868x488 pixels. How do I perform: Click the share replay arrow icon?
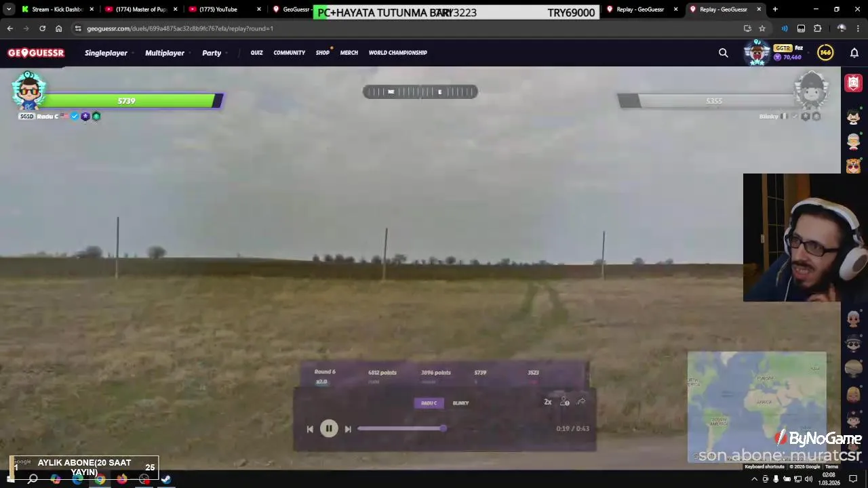tap(581, 402)
